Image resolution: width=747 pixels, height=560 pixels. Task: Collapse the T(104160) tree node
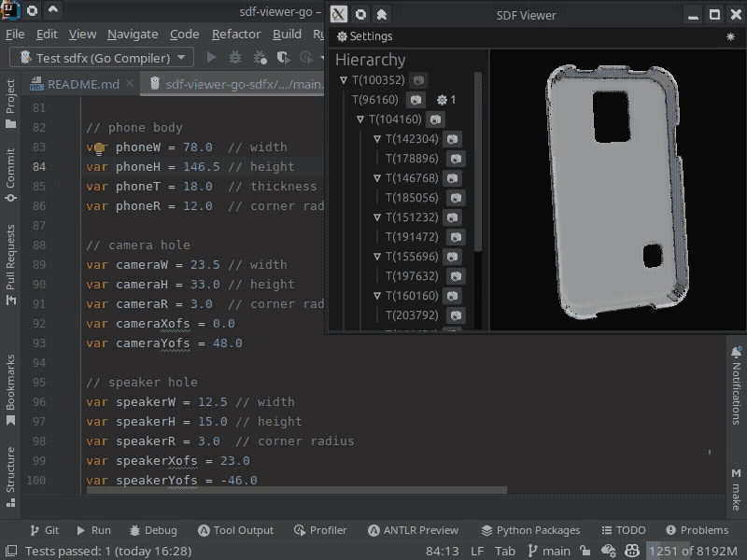[x=360, y=119]
